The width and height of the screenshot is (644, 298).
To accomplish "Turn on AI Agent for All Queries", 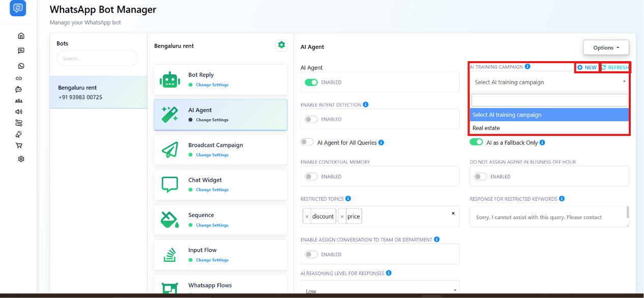I will tap(307, 142).
